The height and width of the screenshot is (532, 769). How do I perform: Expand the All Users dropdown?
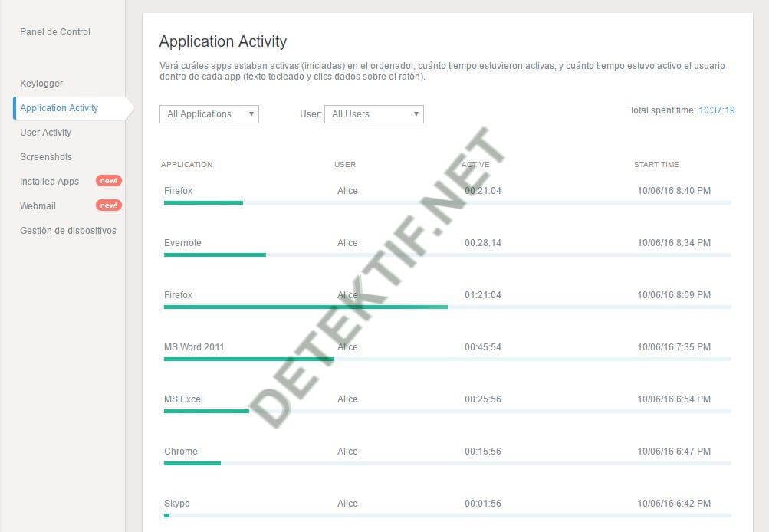coord(374,114)
